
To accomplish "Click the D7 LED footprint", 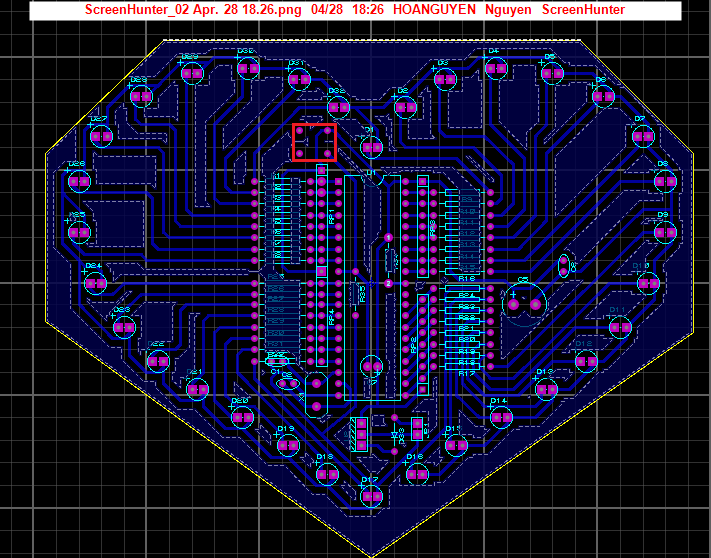I will tap(643, 136).
